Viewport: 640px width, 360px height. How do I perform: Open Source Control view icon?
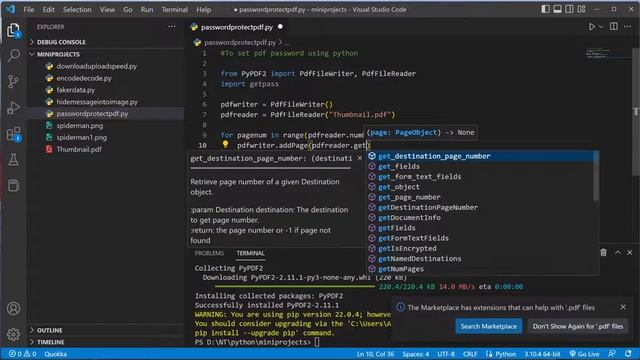click(13, 82)
